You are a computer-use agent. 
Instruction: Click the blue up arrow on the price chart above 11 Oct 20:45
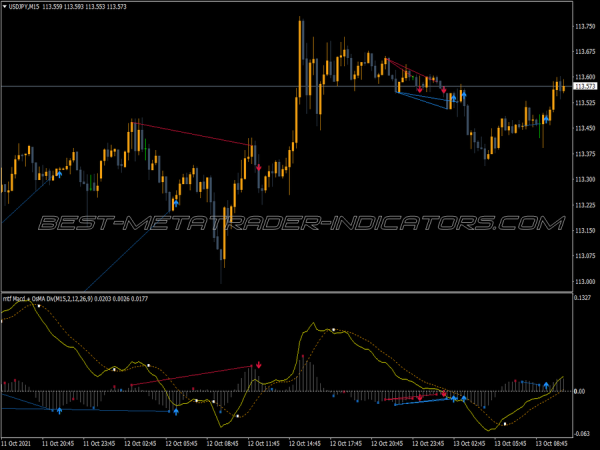click(59, 174)
